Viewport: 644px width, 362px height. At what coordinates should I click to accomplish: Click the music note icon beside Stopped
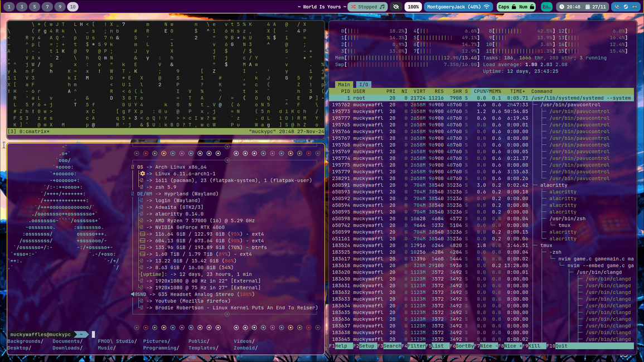[x=382, y=7]
